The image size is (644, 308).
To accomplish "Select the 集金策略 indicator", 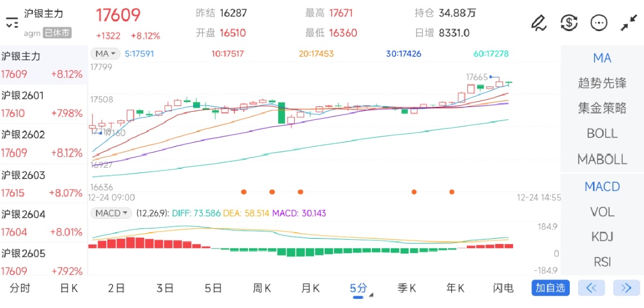I will click(602, 108).
